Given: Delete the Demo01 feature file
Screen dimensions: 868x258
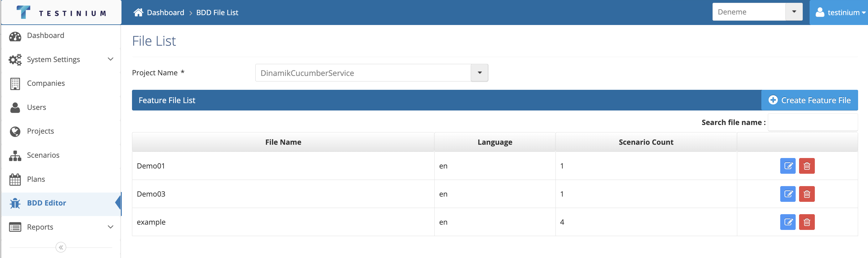Looking at the screenshot, I should click(x=807, y=166).
